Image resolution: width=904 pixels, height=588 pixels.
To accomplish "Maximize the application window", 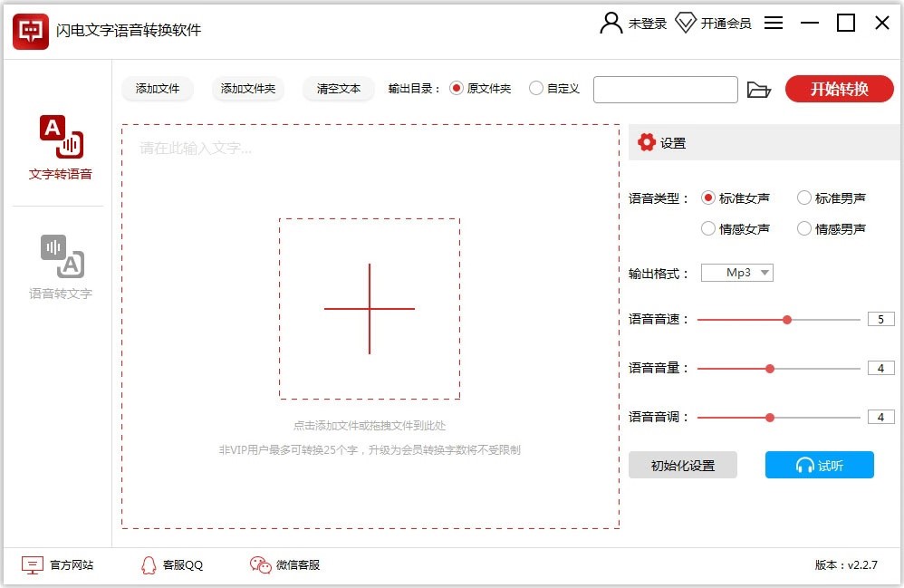I will coord(846,23).
